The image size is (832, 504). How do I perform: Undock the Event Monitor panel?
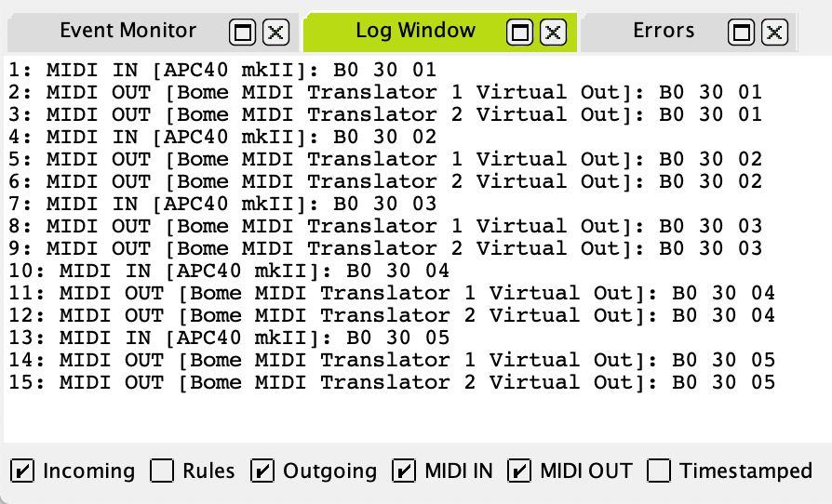tap(243, 33)
